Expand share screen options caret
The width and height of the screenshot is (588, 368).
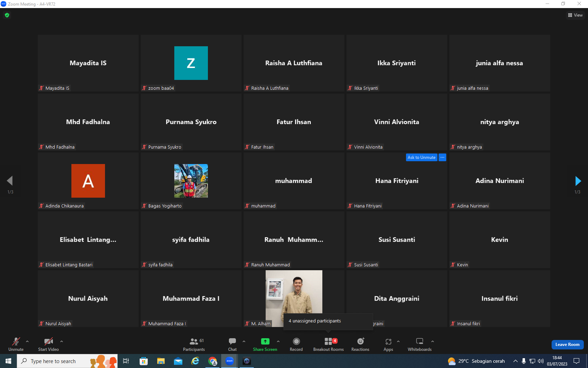click(278, 341)
